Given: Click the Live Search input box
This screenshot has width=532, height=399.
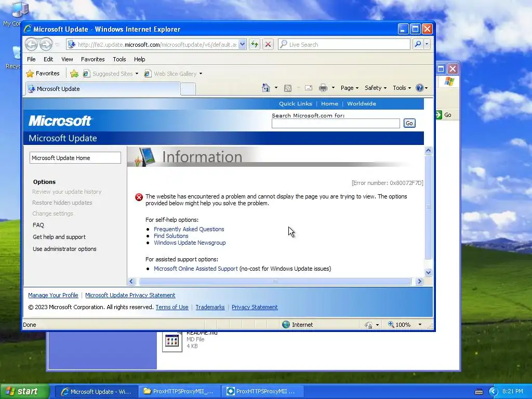Looking at the screenshot, I should 344,45.
